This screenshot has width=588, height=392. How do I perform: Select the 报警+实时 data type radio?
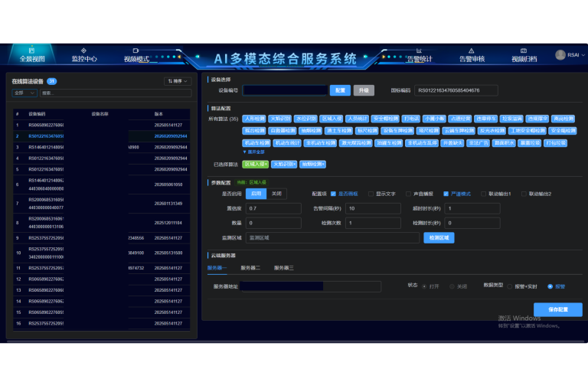[x=510, y=286]
